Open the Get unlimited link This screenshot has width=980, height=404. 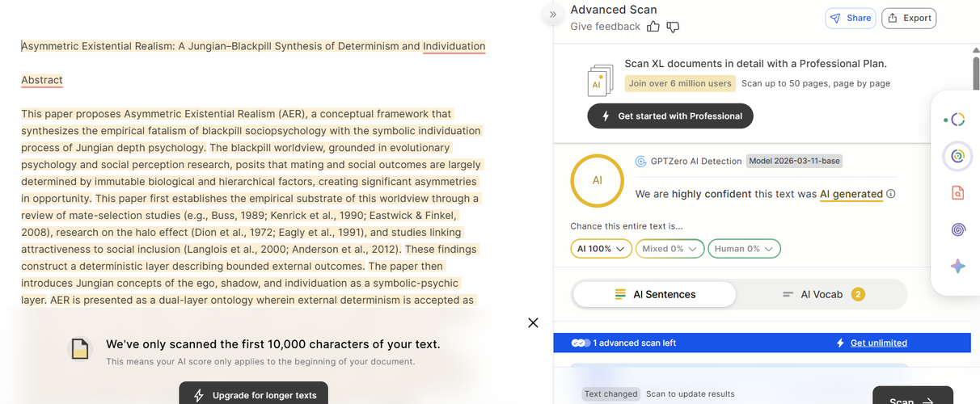(878, 343)
